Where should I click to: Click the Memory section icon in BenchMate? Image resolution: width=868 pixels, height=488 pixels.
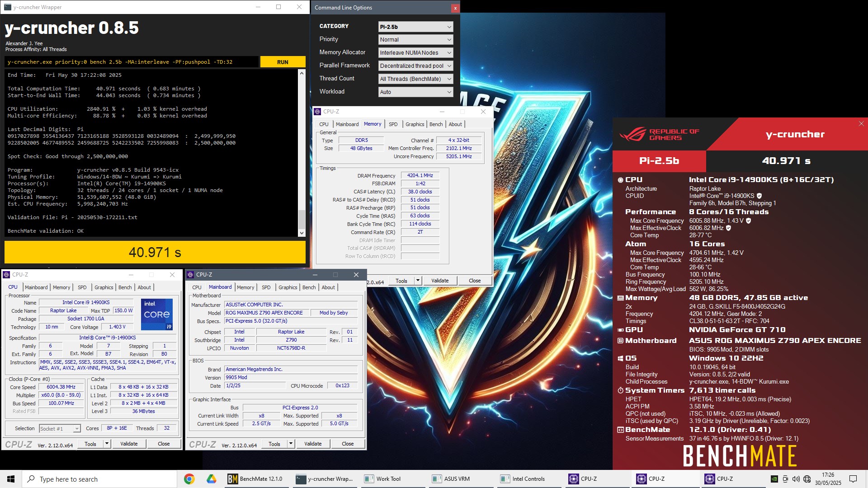[x=620, y=298]
